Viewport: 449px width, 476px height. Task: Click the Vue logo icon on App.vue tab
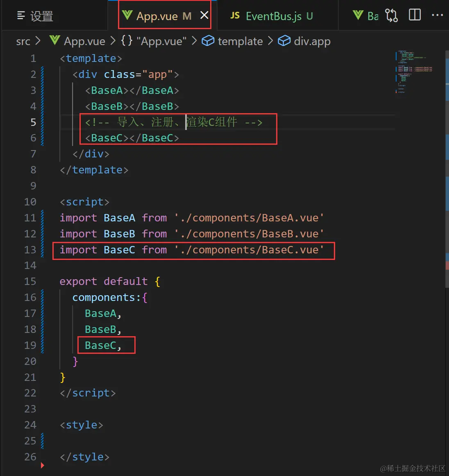tap(127, 15)
